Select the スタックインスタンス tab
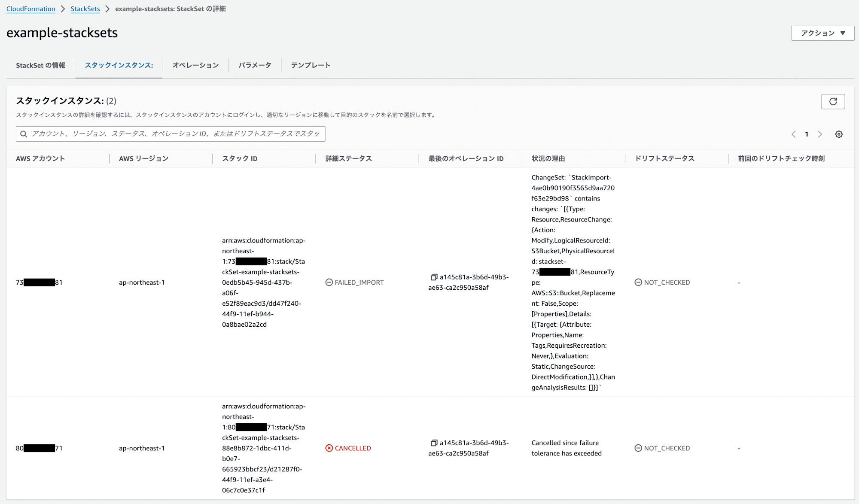859x504 pixels. point(119,65)
